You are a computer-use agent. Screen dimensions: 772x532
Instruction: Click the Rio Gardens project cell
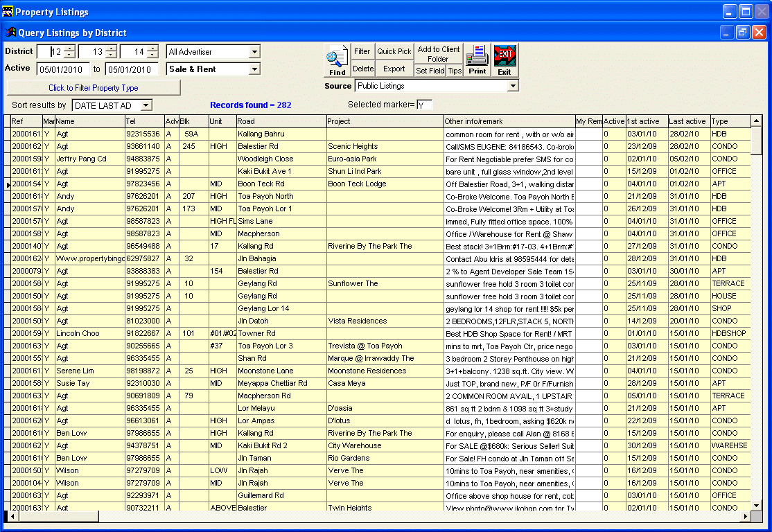(385, 458)
